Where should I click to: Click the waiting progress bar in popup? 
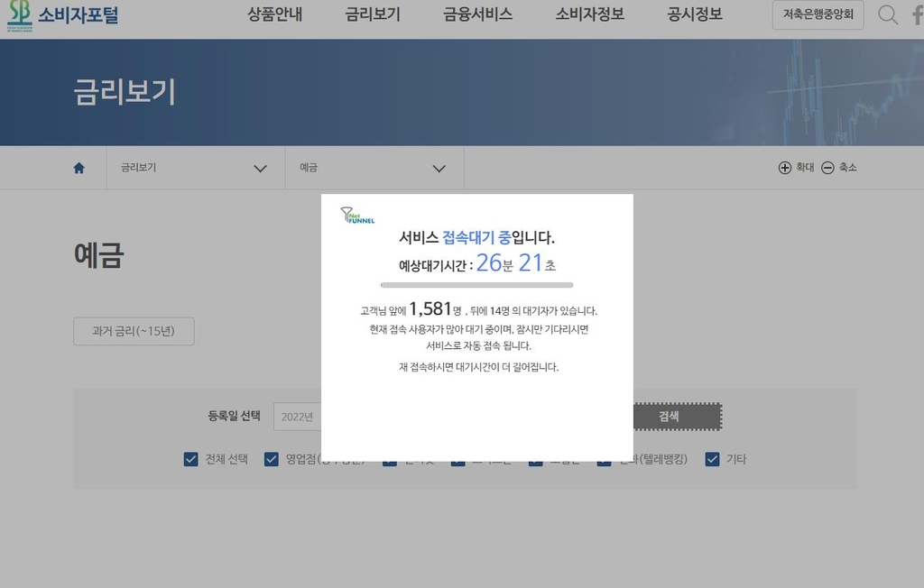click(x=476, y=285)
